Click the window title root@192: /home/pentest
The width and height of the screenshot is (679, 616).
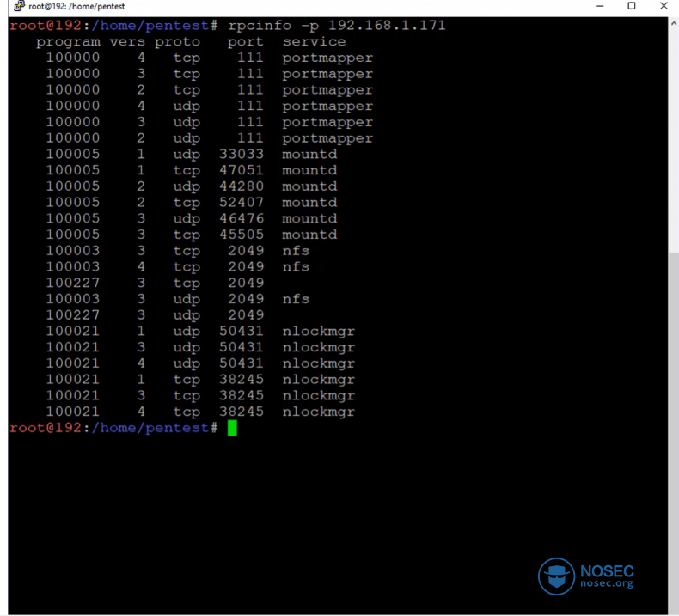(77, 6)
